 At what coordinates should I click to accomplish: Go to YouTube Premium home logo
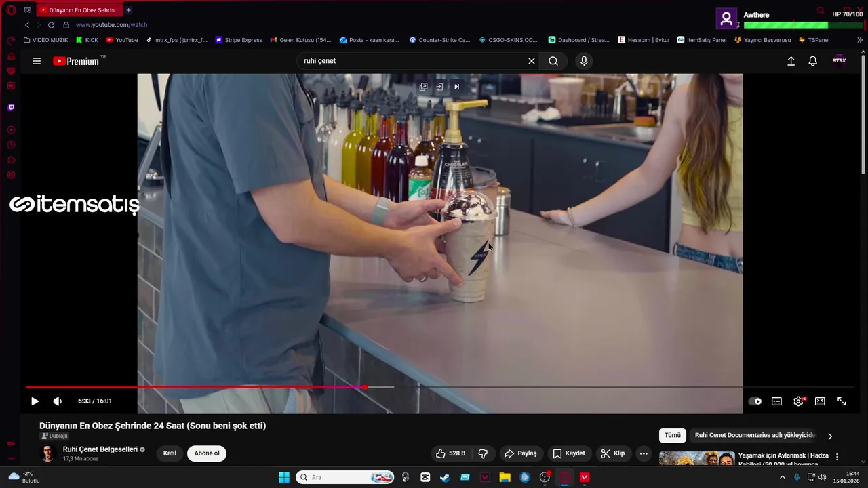pos(76,61)
